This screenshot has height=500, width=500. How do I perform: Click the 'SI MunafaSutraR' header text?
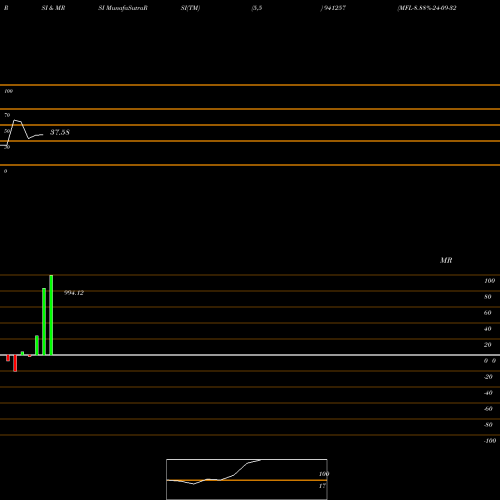(123, 8)
